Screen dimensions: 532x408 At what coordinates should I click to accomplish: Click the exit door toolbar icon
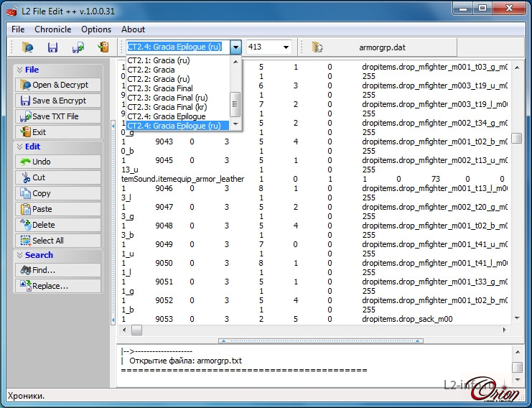click(103, 47)
